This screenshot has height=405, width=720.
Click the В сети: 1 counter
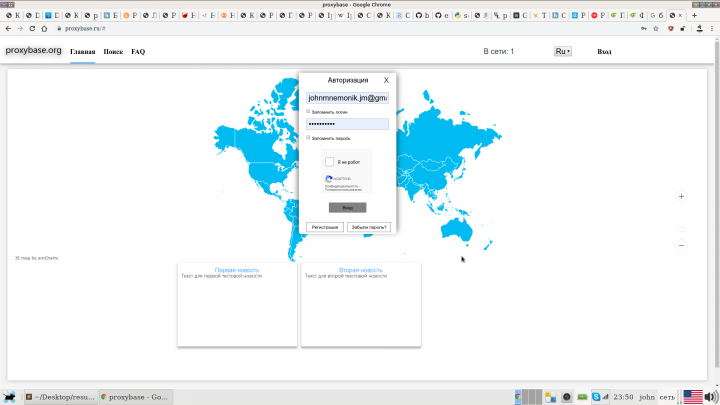click(499, 51)
